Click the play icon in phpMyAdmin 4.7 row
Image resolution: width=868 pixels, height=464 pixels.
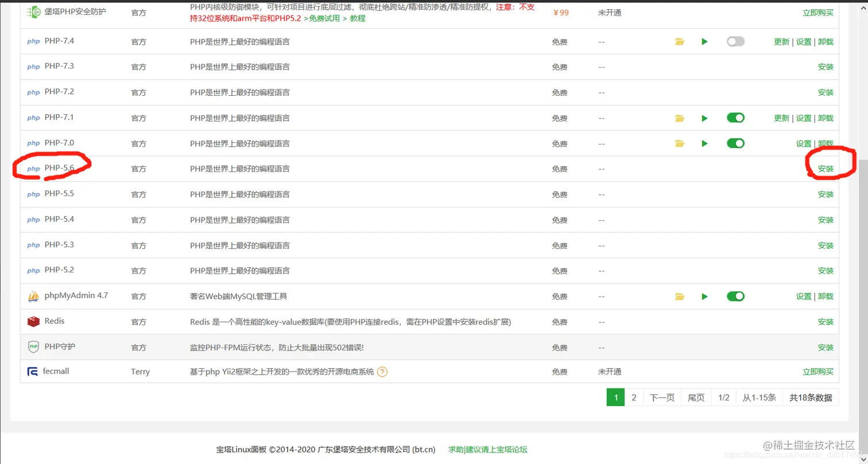coord(704,297)
